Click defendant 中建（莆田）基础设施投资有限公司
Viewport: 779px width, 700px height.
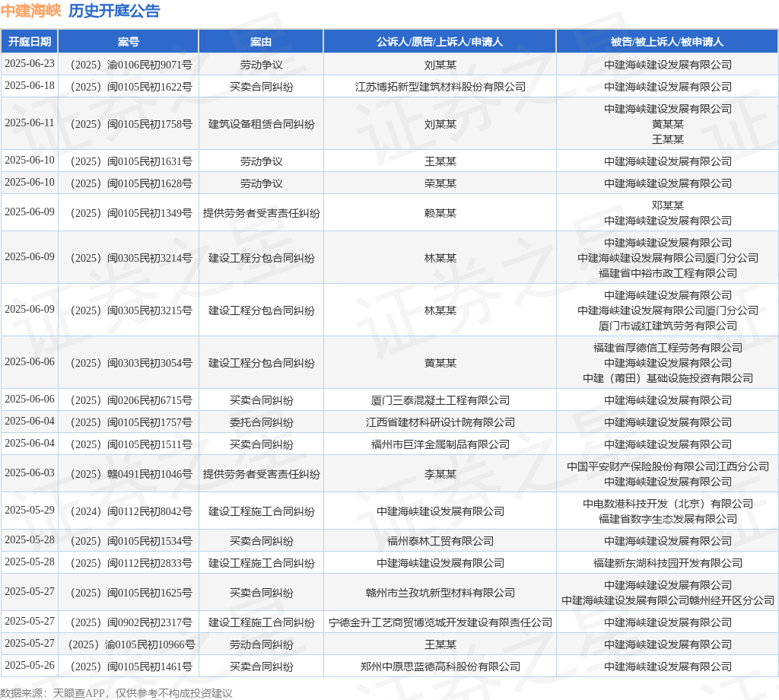[x=668, y=378]
